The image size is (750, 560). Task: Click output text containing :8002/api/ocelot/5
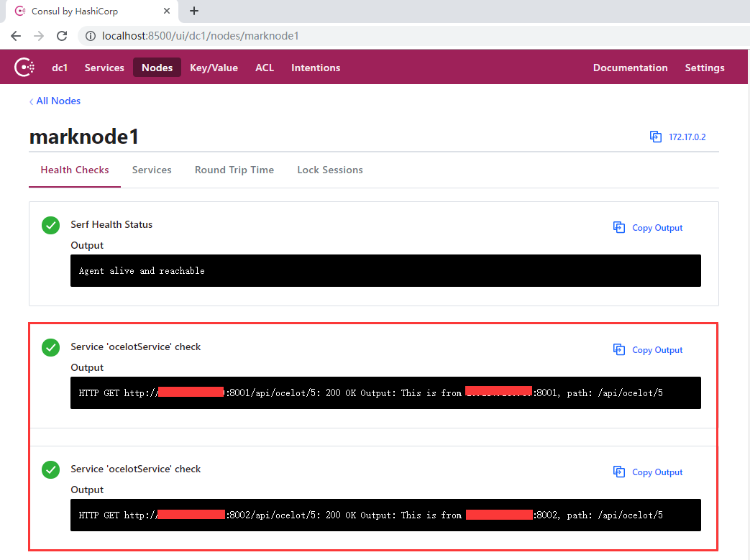(x=371, y=515)
